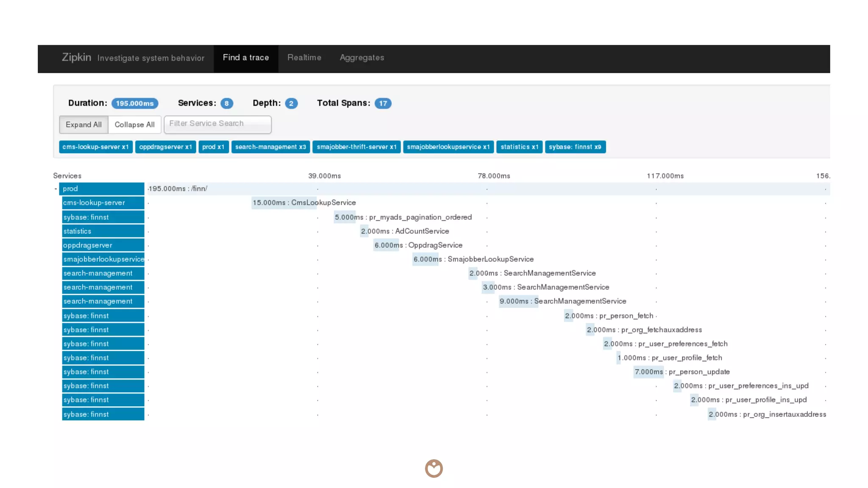Toggle the search-management x3 service tag

[270, 147]
